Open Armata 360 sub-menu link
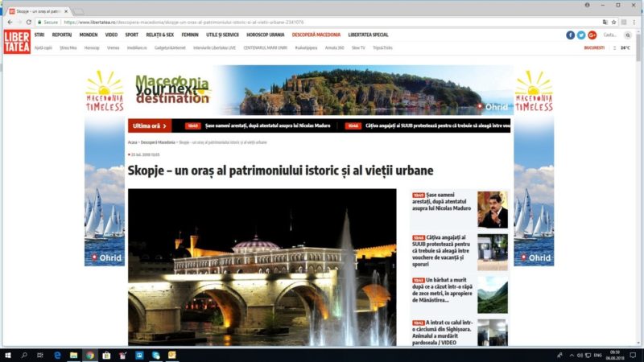This screenshot has height=362, width=644. pyautogui.click(x=334, y=48)
